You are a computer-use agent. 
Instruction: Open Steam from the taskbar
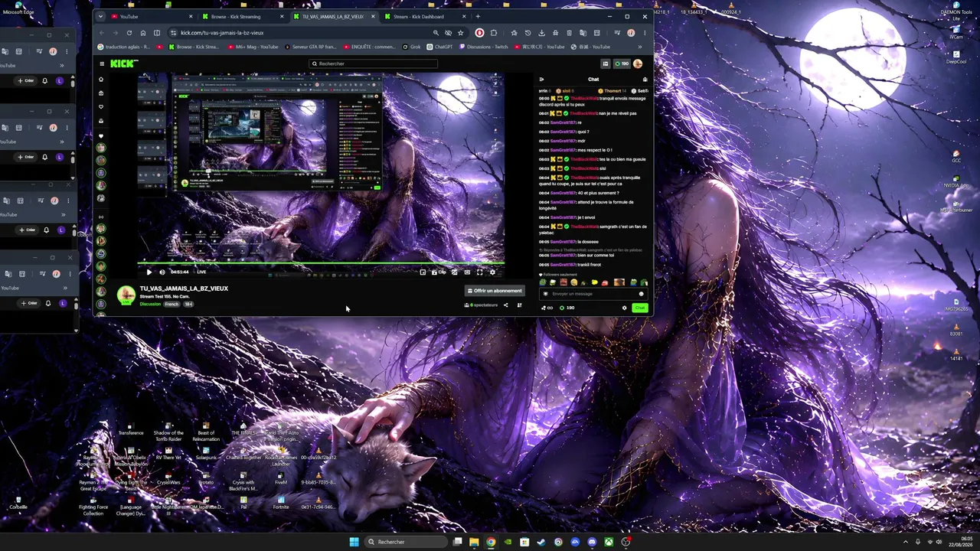click(541, 542)
